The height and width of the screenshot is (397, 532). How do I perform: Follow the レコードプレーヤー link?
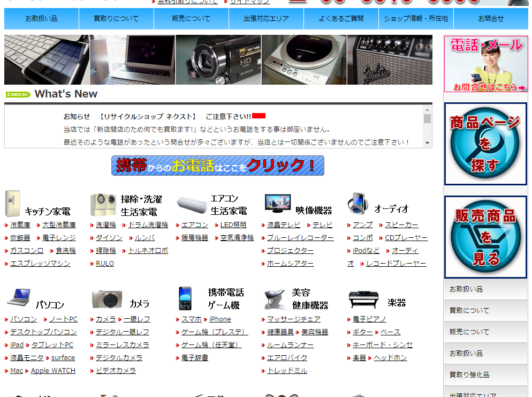click(396, 264)
